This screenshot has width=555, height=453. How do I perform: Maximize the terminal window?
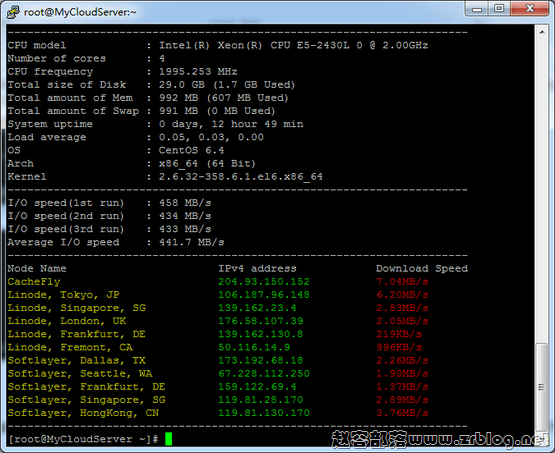[499, 9]
